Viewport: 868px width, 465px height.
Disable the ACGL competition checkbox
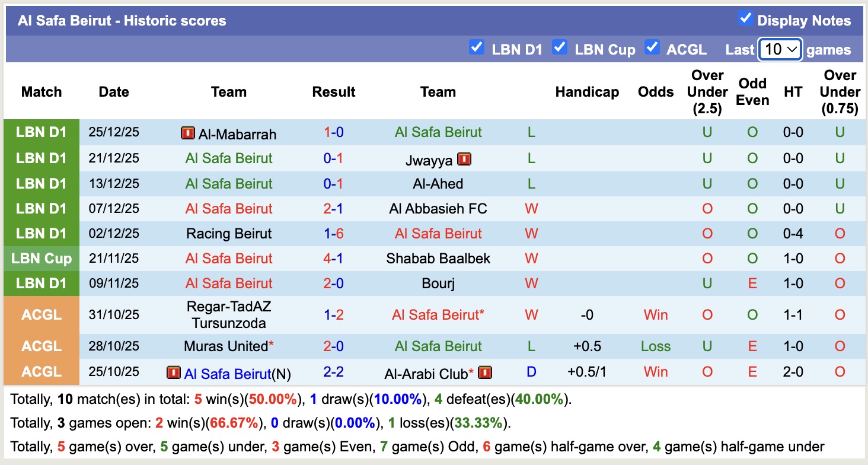652,47
